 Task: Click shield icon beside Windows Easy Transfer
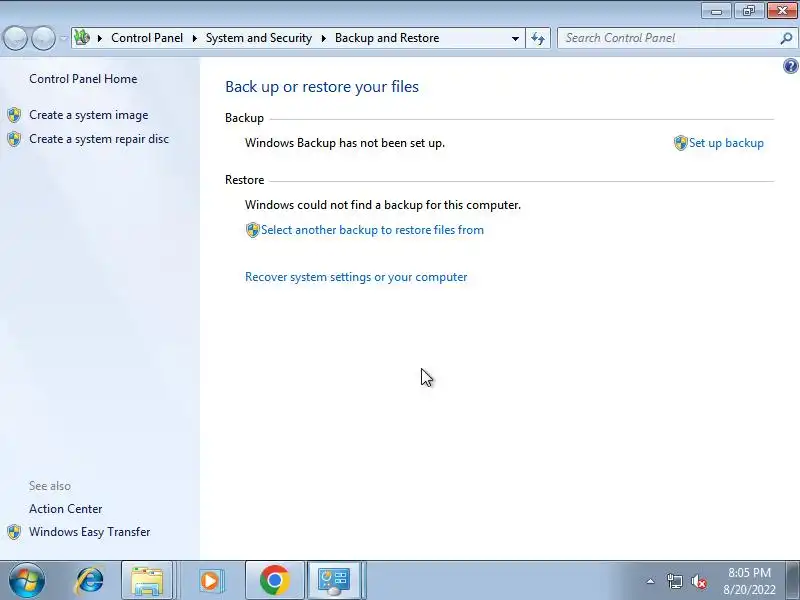click(x=14, y=532)
